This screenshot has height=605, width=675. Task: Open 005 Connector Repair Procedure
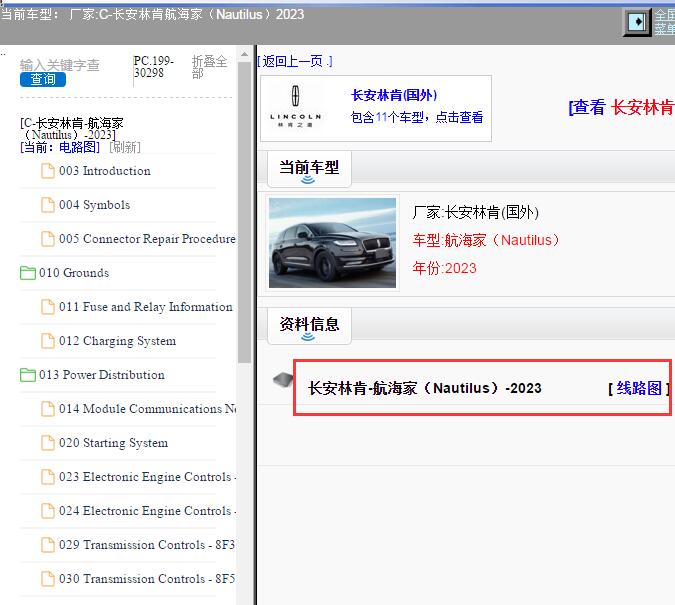click(x=147, y=239)
